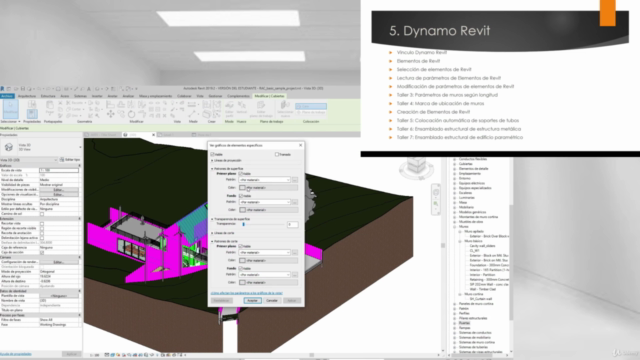
Task: Switch to the Arquitectura ribbon tab
Action: [x=27, y=96]
